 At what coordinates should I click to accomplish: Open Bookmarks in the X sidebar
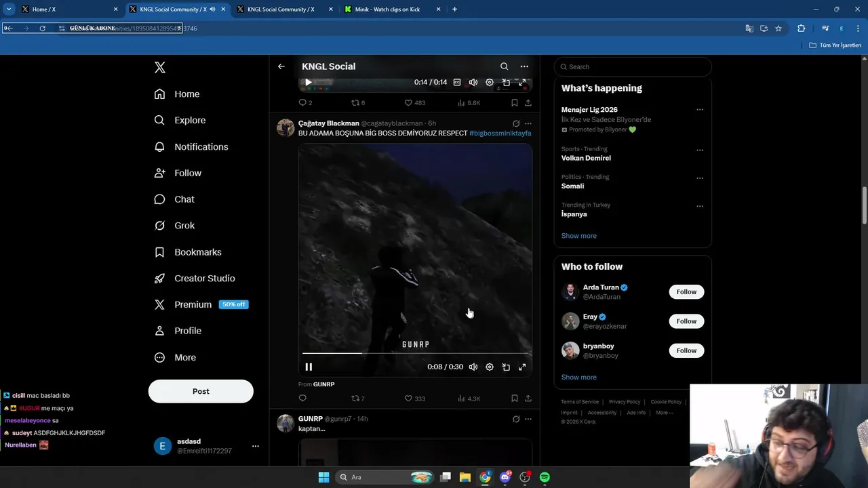pos(188,252)
